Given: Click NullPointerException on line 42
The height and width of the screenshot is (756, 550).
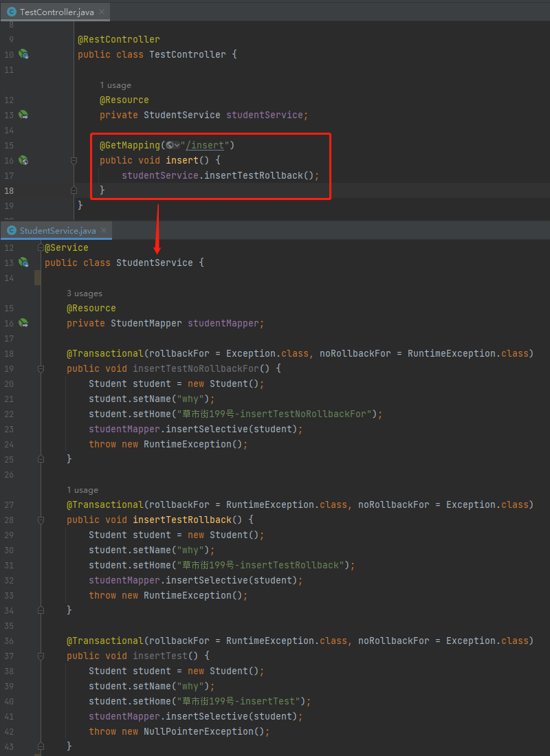Looking at the screenshot, I should click(198, 732).
